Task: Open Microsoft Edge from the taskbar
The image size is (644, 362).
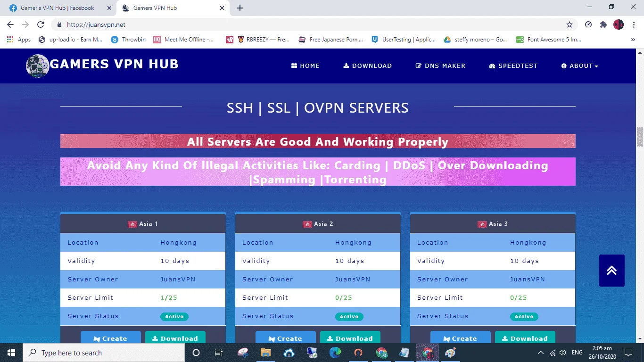Action: 335,353
